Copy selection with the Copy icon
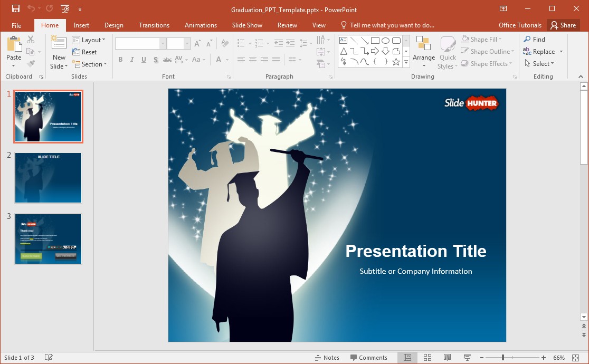This screenshot has height=364, width=589. click(x=31, y=52)
